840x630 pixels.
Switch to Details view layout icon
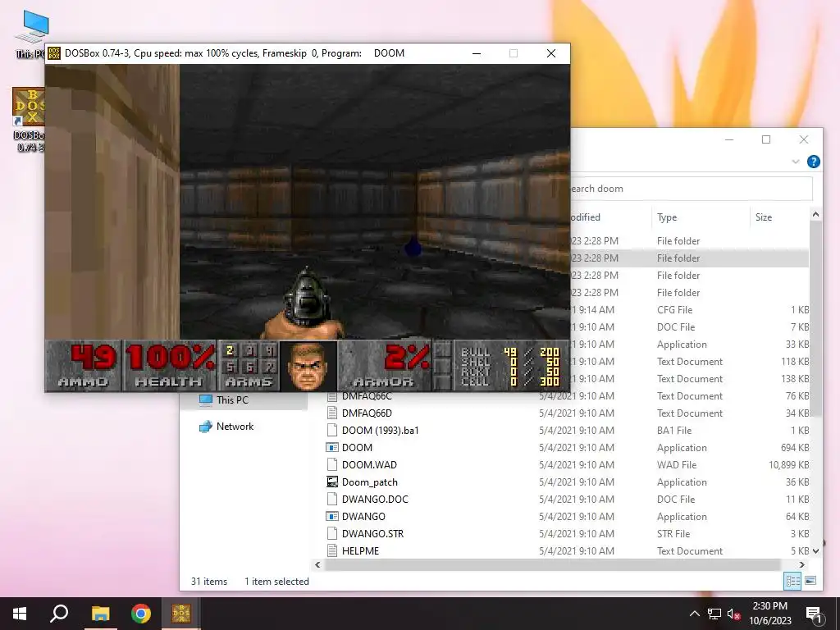(792, 581)
